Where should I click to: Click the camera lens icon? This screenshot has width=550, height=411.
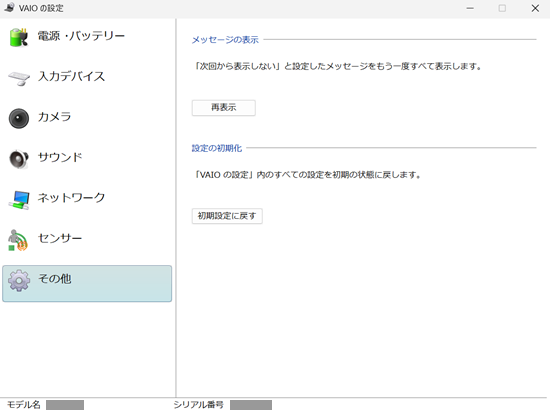tap(19, 119)
